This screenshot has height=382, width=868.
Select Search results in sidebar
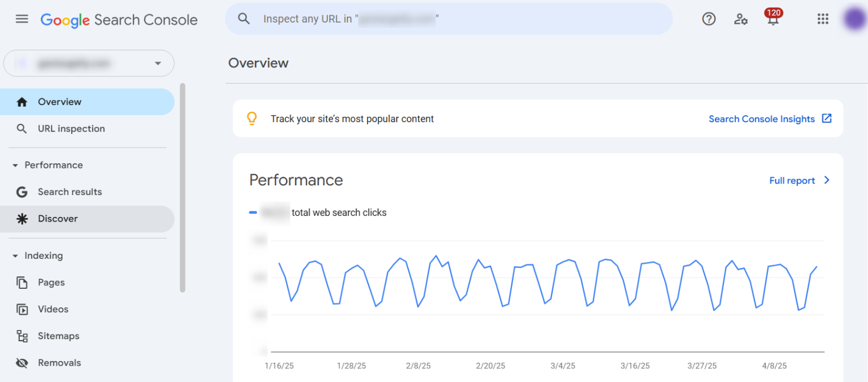70,192
